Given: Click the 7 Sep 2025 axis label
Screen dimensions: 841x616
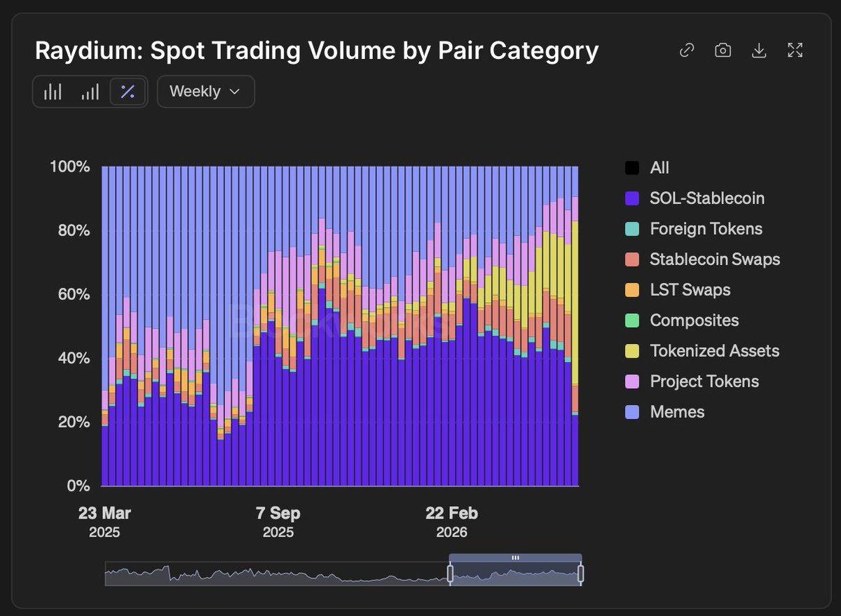Looking at the screenshot, I should click(278, 521).
